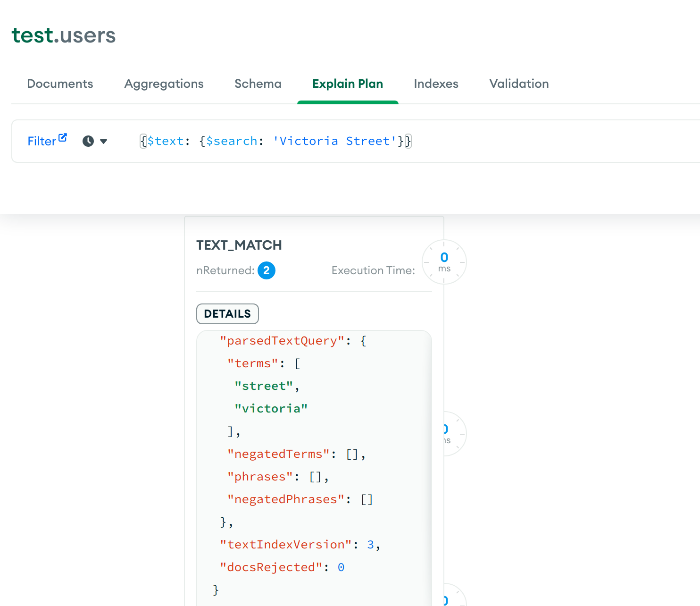Open the Indexes tab

coord(436,84)
